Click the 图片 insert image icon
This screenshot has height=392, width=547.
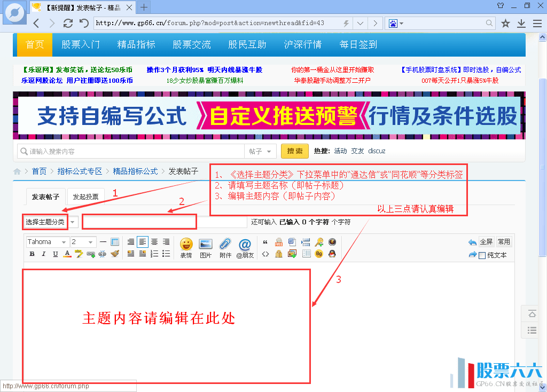206,247
